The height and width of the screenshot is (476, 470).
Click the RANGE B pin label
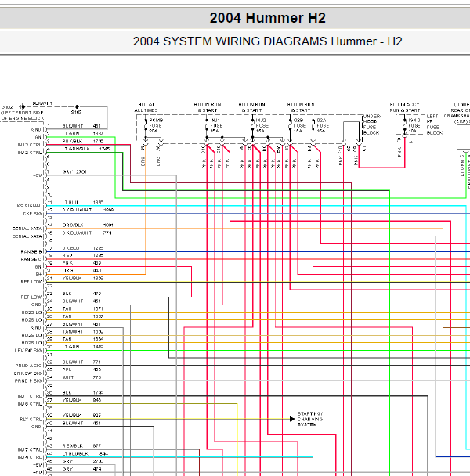coord(31,251)
